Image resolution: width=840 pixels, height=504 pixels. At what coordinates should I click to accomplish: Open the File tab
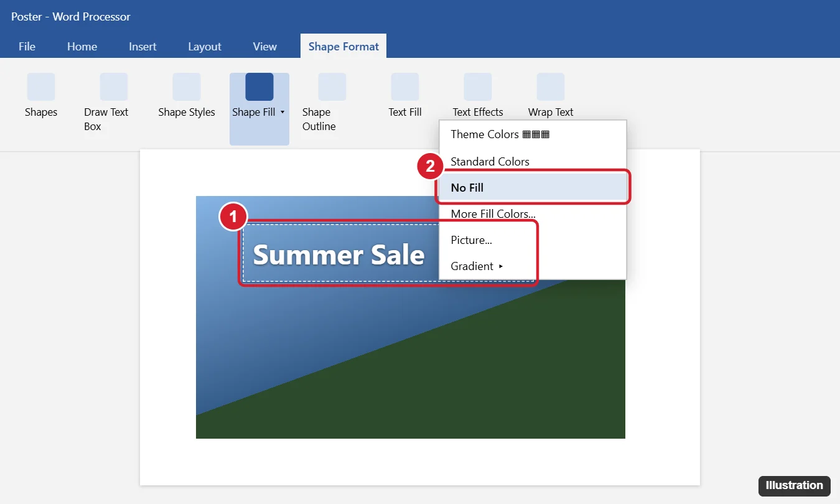click(27, 47)
